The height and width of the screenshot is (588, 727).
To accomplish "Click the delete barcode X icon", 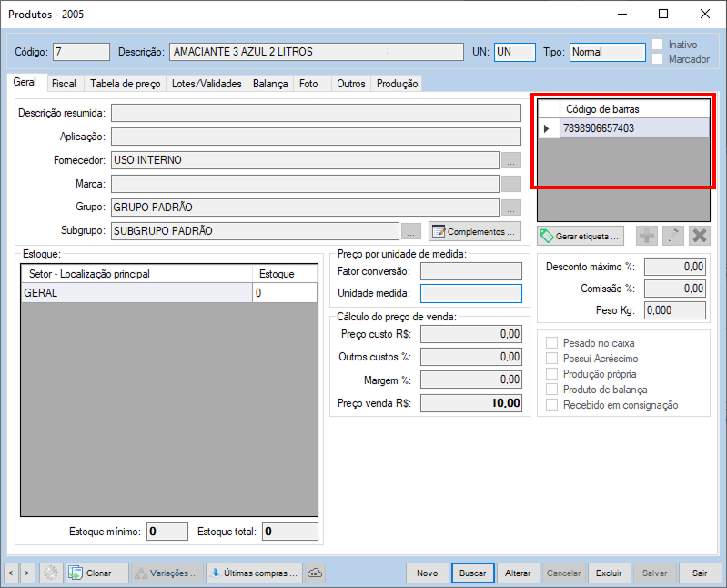I will pyautogui.click(x=699, y=236).
